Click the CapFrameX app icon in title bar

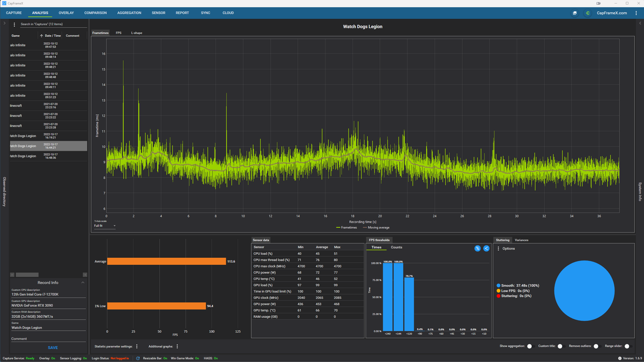4,3
